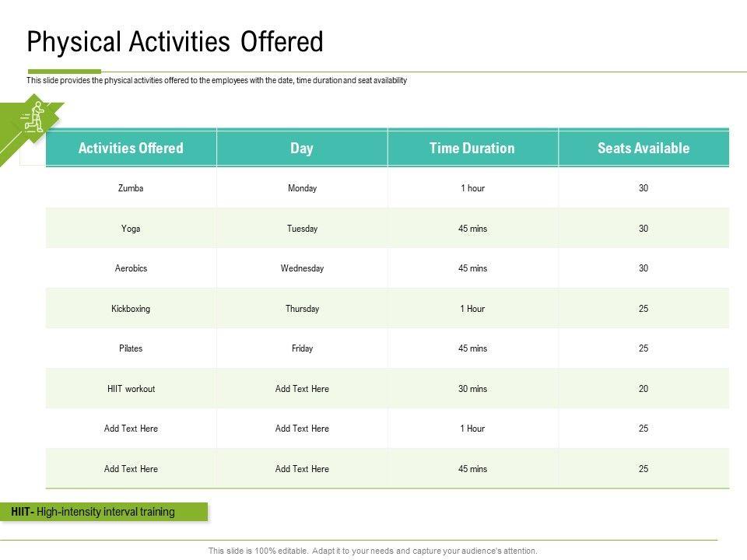Select the Kickboxing cell
This screenshot has width=747, height=560.
coord(131,309)
